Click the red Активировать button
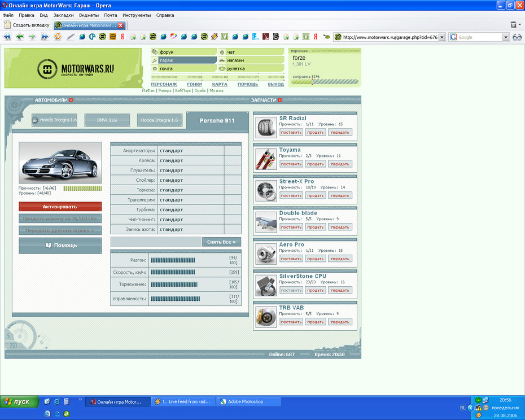 60,207
